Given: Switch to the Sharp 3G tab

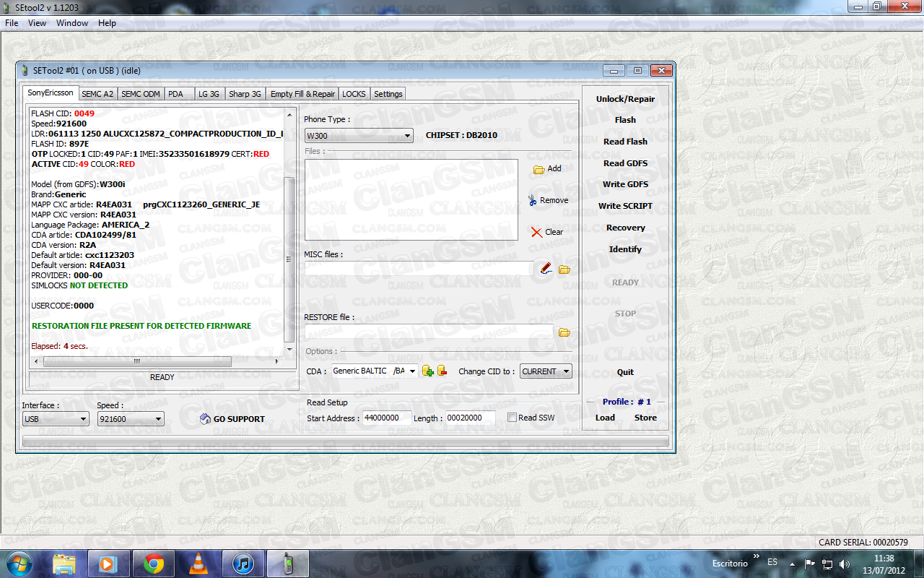Looking at the screenshot, I should pyautogui.click(x=245, y=94).
